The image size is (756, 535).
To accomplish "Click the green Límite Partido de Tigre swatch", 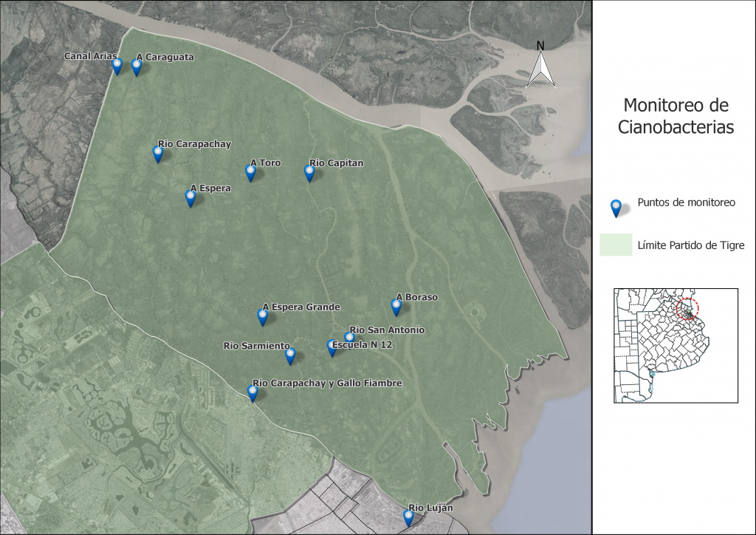I will point(616,245).
